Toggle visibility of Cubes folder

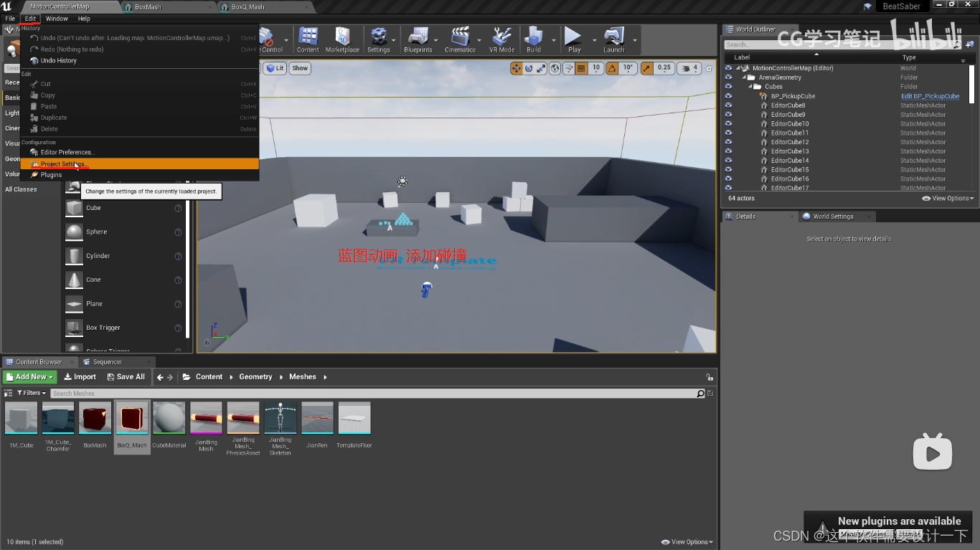[x=729, y=87]
